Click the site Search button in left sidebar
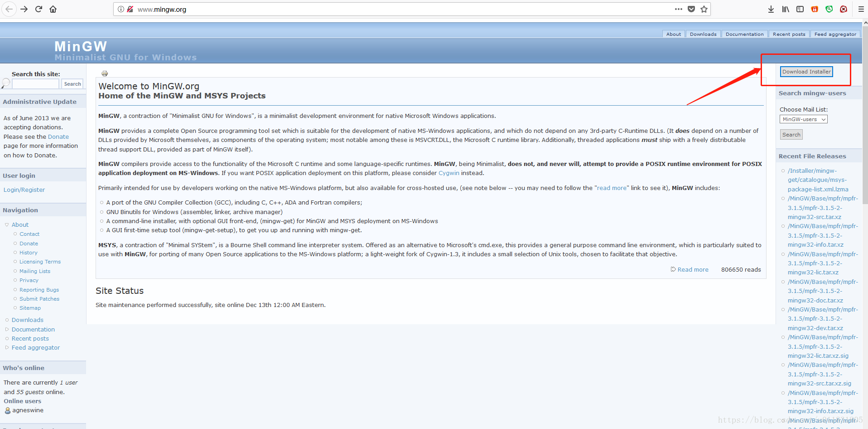The height and width of the screenshot is (429, 868). 72,84
